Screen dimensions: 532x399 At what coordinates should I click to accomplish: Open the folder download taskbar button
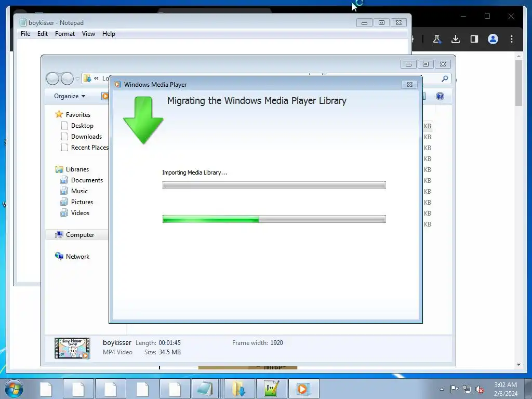tap(239, 389)
